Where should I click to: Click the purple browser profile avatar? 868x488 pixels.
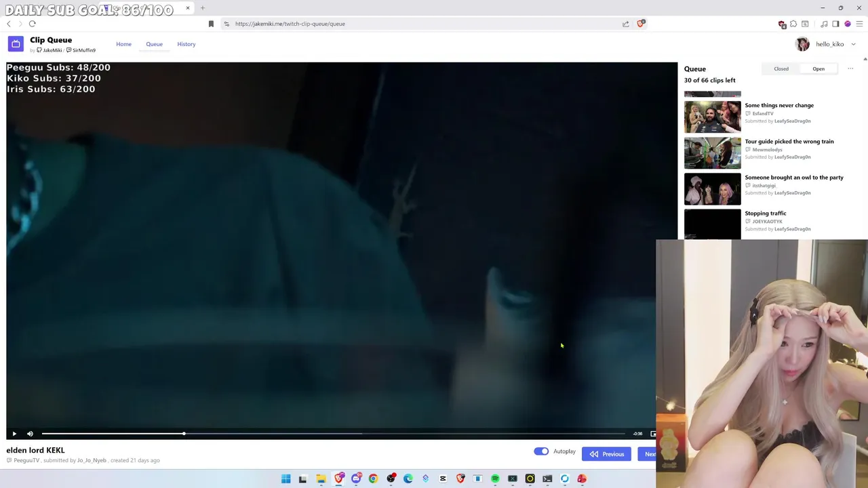click(x=847, y=24)
